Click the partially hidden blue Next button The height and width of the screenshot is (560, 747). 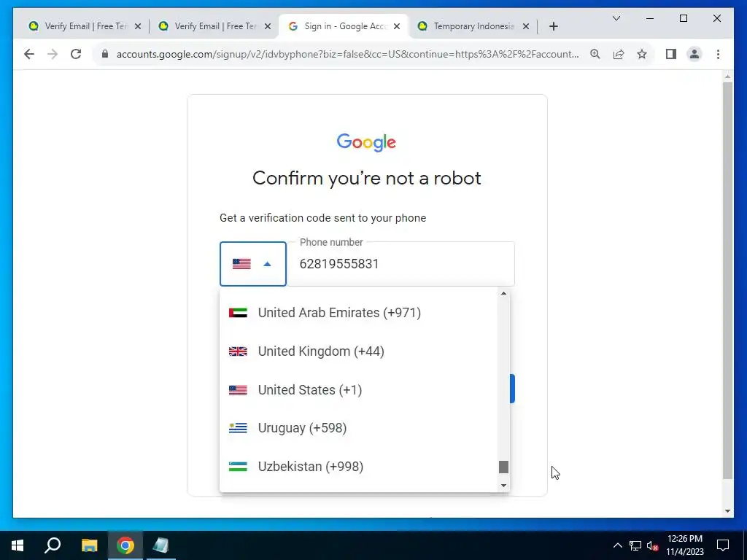point(512,389)
